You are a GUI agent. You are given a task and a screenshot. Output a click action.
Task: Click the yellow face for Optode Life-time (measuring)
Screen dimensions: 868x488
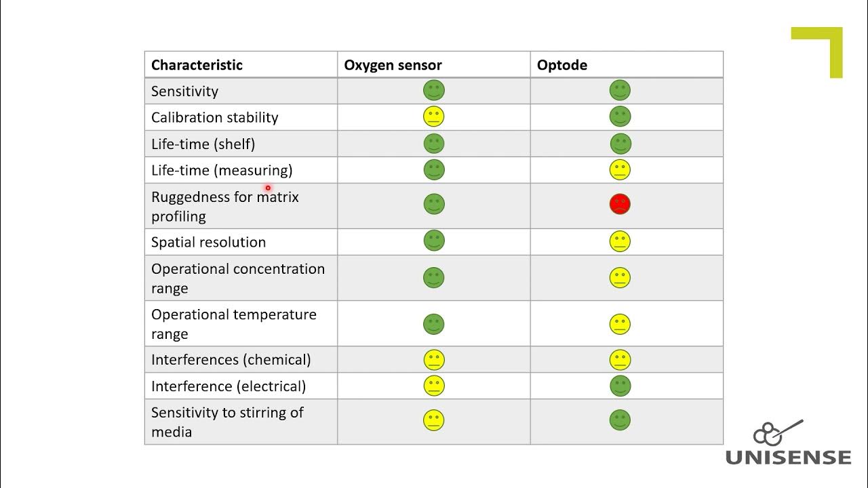point(620,170)
